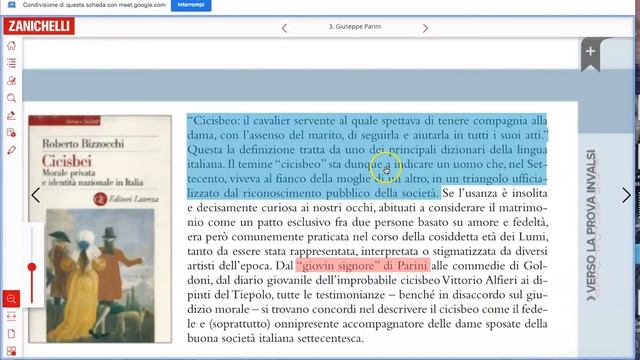Viewport: 640px width, 360px height.
Task: Click the chapter title '3. Giuseppe Parini'
Action: (355, 27)
